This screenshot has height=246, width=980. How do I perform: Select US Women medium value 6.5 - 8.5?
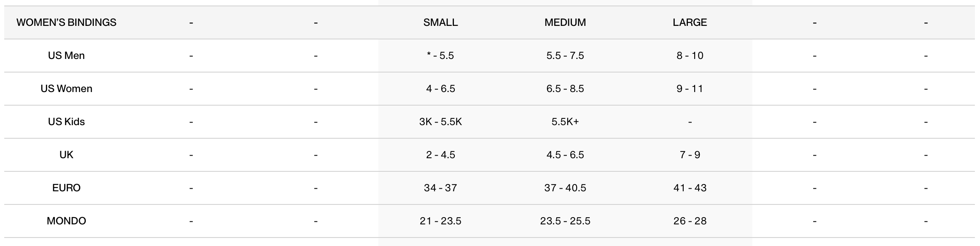(x=565, y=89)
